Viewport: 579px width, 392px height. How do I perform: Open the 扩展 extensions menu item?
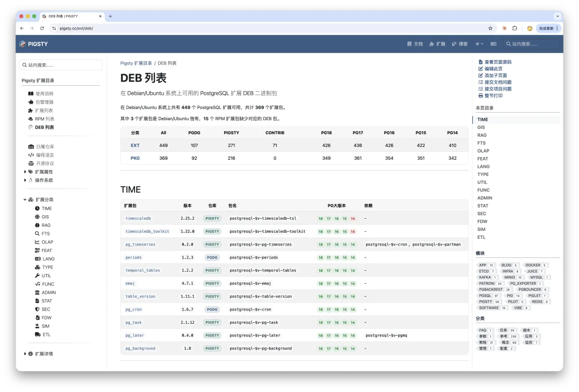tap(437, 44)
